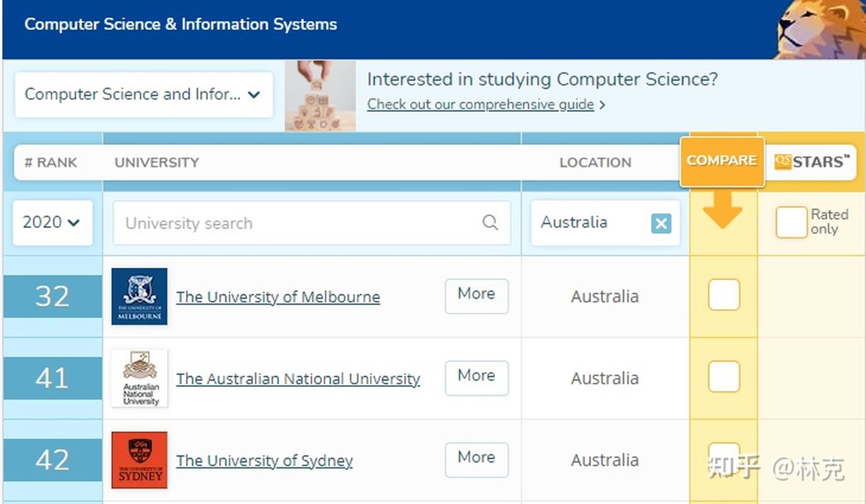Click the LOCATION column header
866x504 pixels.
(x=595, y=162)
